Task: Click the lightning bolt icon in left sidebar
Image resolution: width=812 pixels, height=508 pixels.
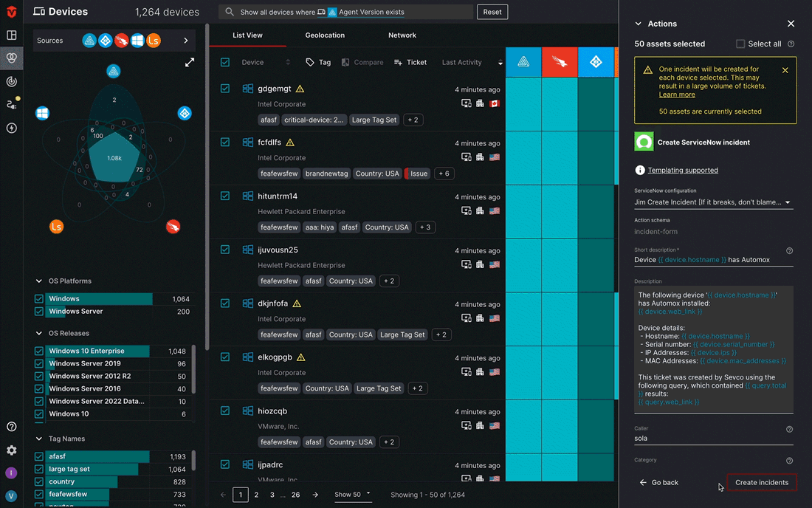Action: point(11,128)
